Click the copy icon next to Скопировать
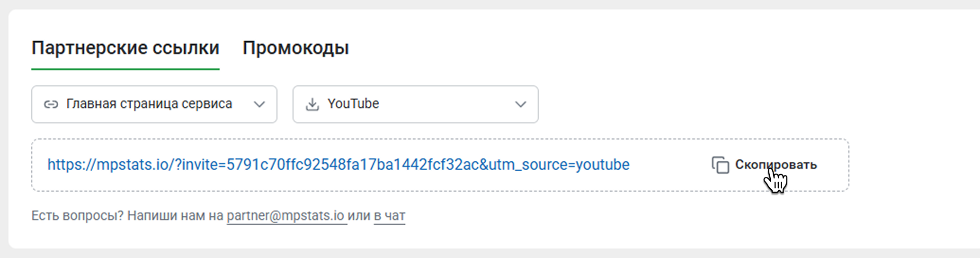This screenshot has height=258, width=980. point(720,165)
